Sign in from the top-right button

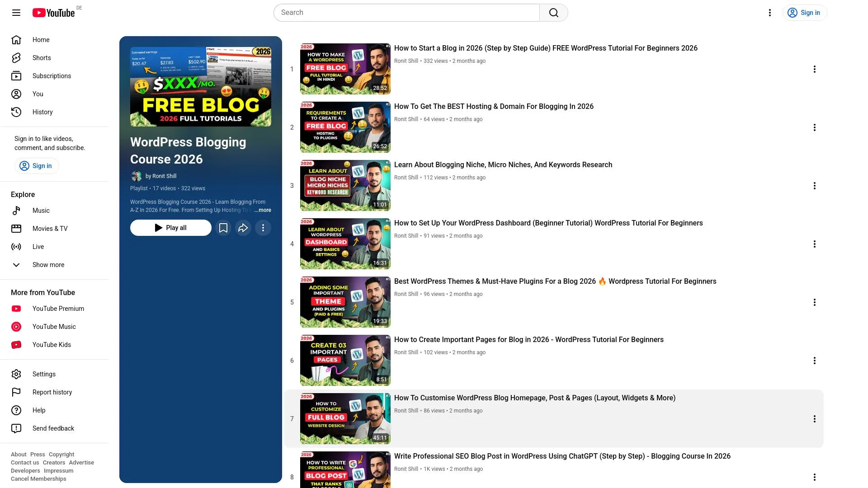[805, 13]
